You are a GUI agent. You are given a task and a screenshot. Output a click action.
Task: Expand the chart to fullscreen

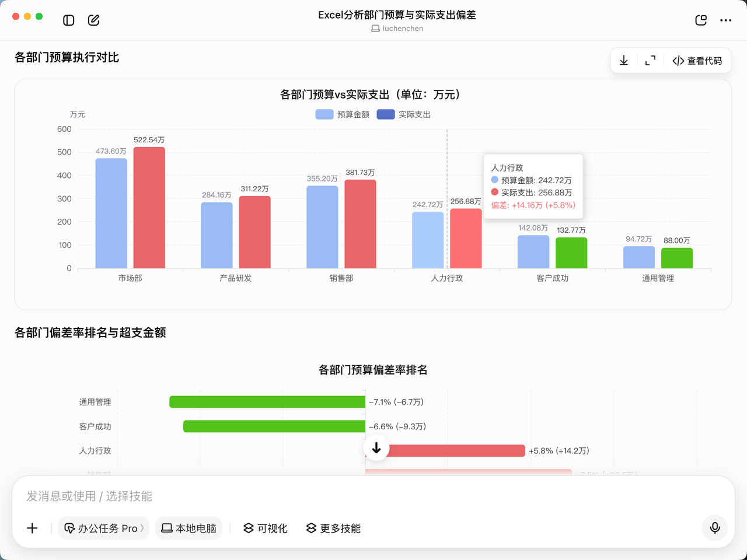click(x=650, y=61)
